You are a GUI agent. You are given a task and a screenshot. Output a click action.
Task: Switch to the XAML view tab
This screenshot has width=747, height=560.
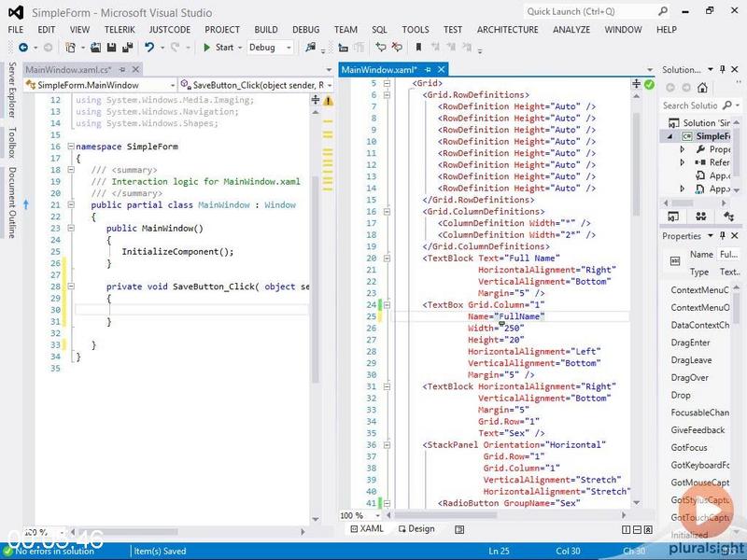tap(367, 528)
